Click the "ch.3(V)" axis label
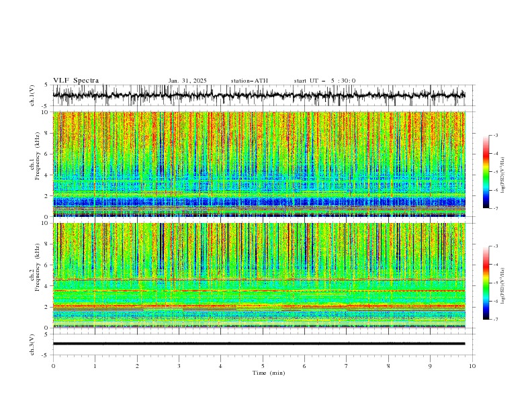The image size is (532, 411). pos(32,345)
